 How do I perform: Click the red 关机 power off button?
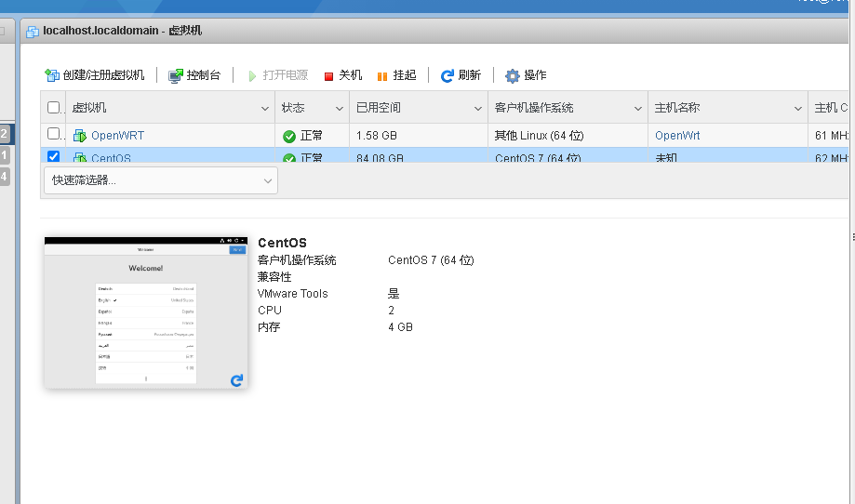343,75
